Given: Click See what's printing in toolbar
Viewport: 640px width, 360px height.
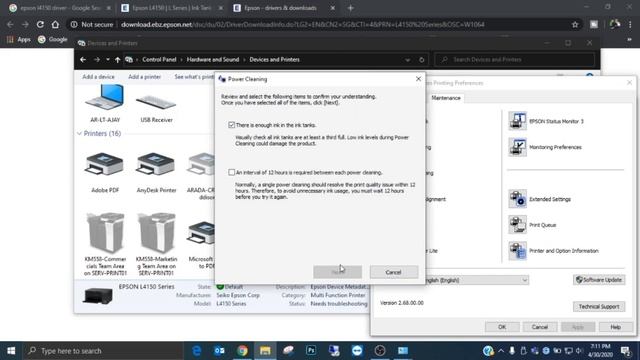Looking at the screenshot, I should 194,77.
